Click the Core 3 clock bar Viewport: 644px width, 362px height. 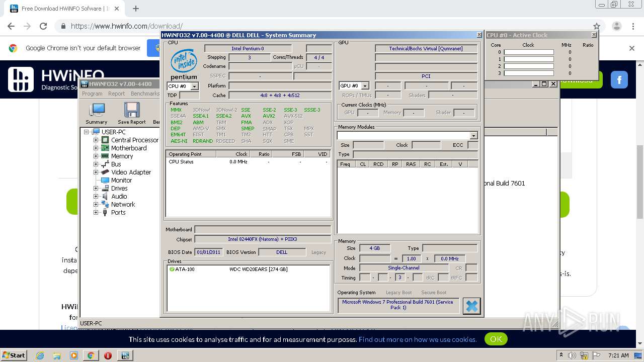[529, 73]
